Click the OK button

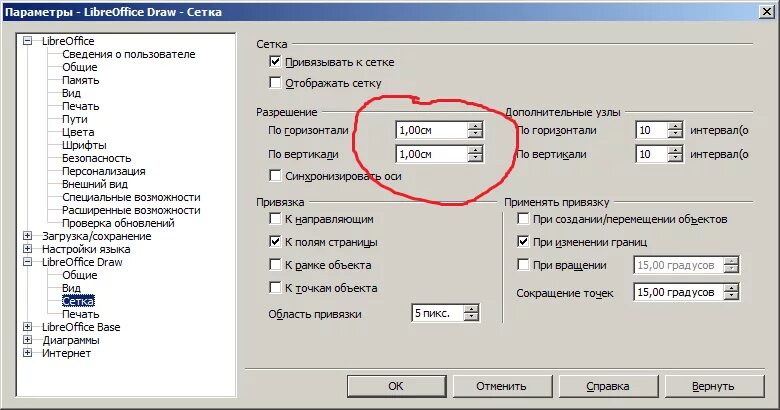pos(396,386)
